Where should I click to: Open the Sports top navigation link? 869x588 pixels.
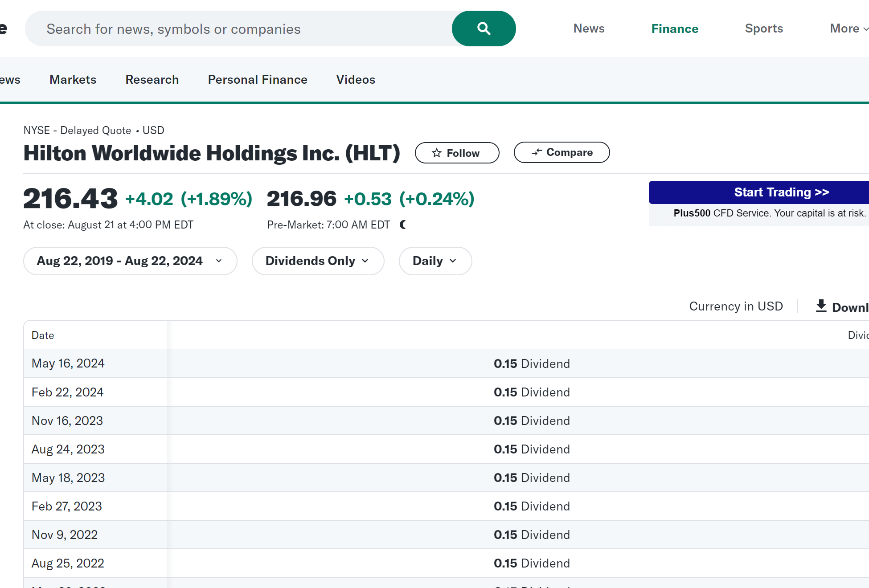tap(764, 29)
